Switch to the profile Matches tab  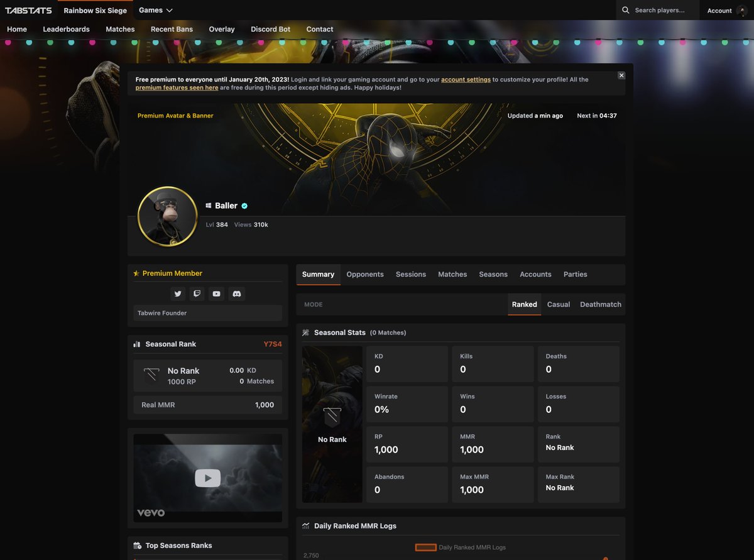click(x=452, y=275)
